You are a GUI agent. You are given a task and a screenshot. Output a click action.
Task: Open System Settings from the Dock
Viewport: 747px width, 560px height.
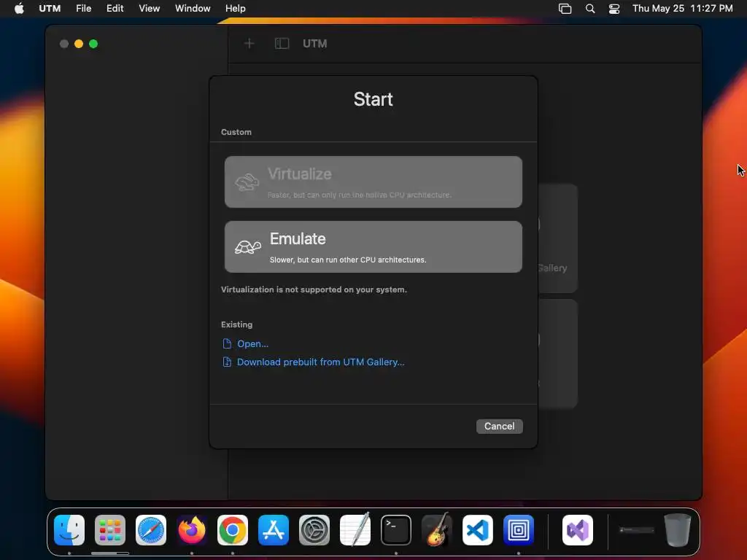[314, 530]
